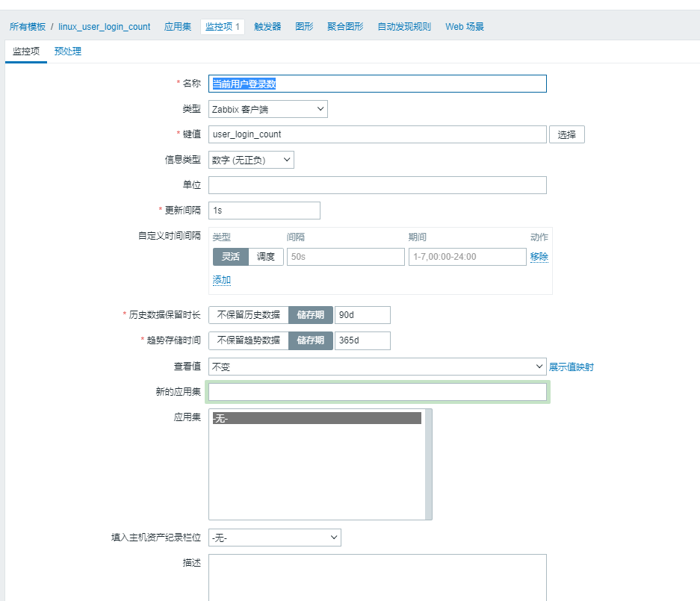Select the 灵活 interval type toggle
This screenshot has width=700, height=601.
(230, 257)
